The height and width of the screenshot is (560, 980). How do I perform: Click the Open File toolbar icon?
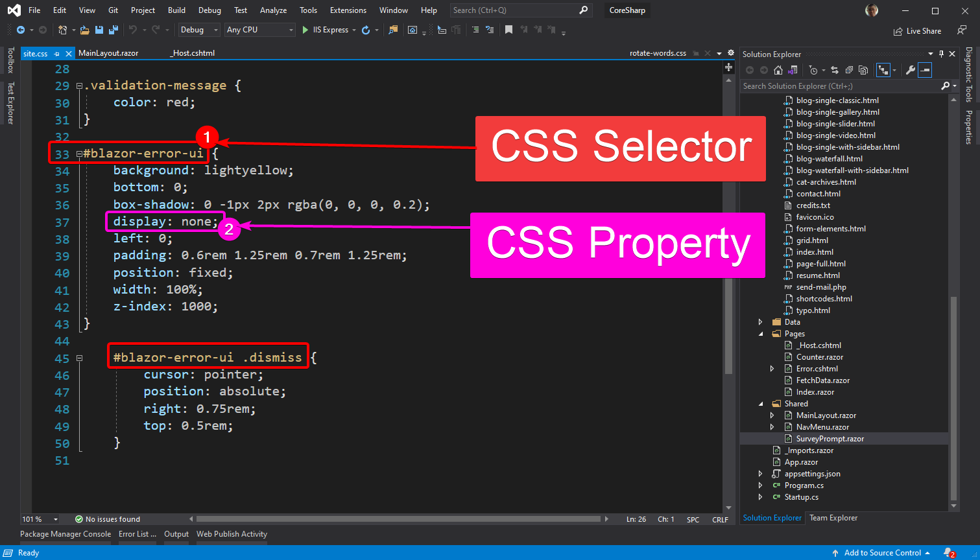pyautogui.click(x=84, y=30)
